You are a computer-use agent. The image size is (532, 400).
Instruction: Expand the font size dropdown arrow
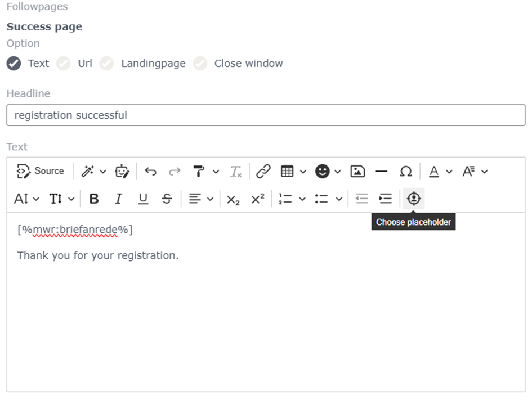click(x=36, y=199)
